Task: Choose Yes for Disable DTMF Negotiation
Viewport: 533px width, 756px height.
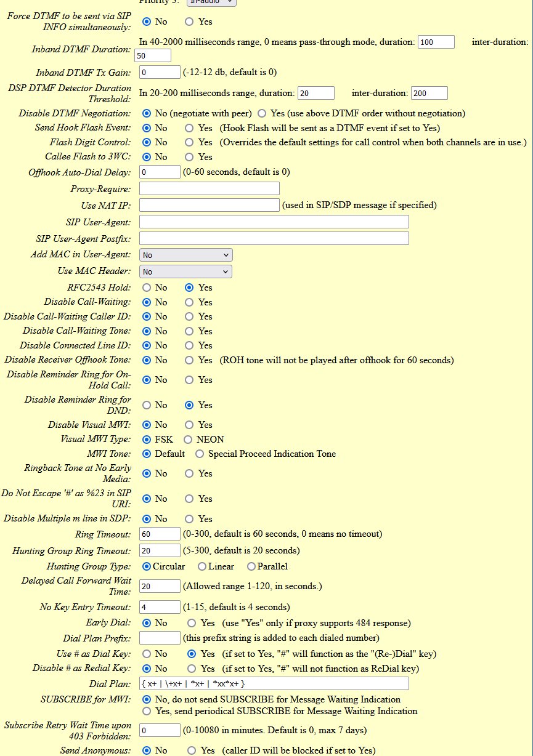Action: 261,113
